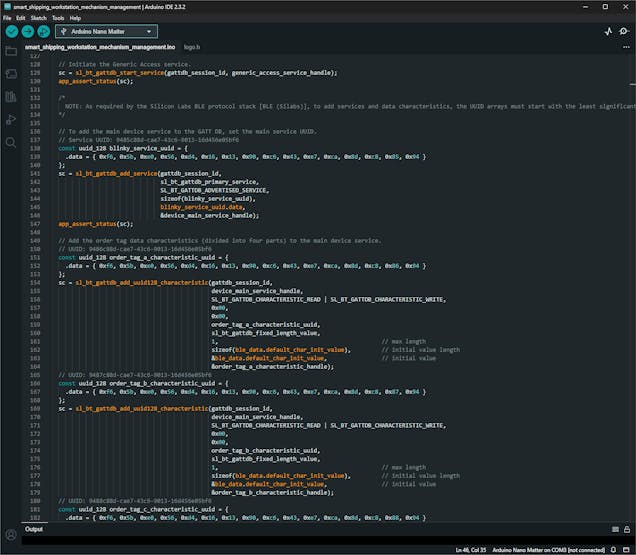636x555 pixels.
Task: Open the Debug sidebar panel
Action: [11, 119]
